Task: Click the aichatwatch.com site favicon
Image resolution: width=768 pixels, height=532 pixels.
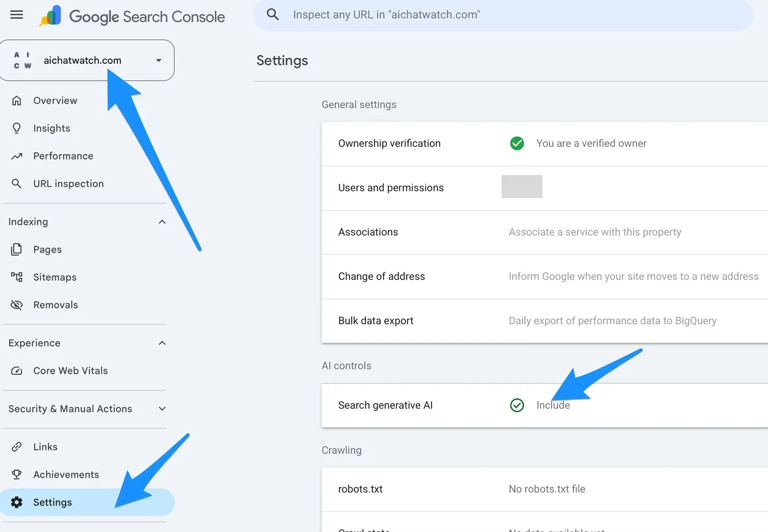Action: [23, 60]
